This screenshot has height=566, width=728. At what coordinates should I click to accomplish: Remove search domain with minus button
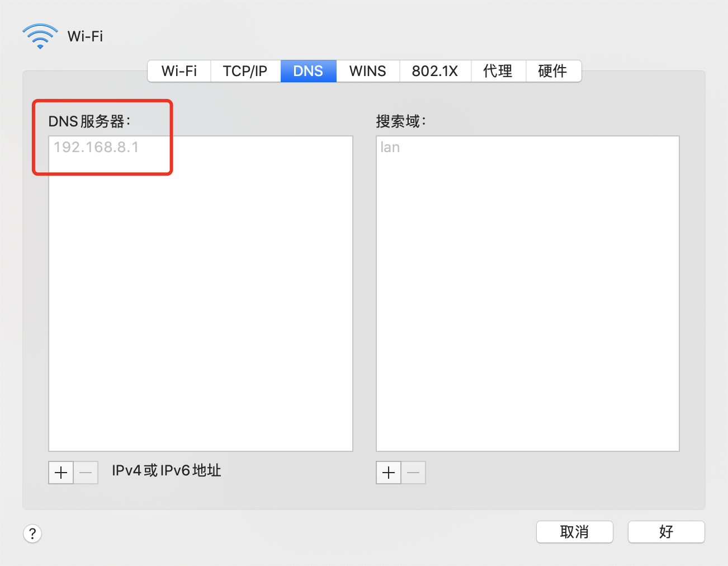pos(413,473)
